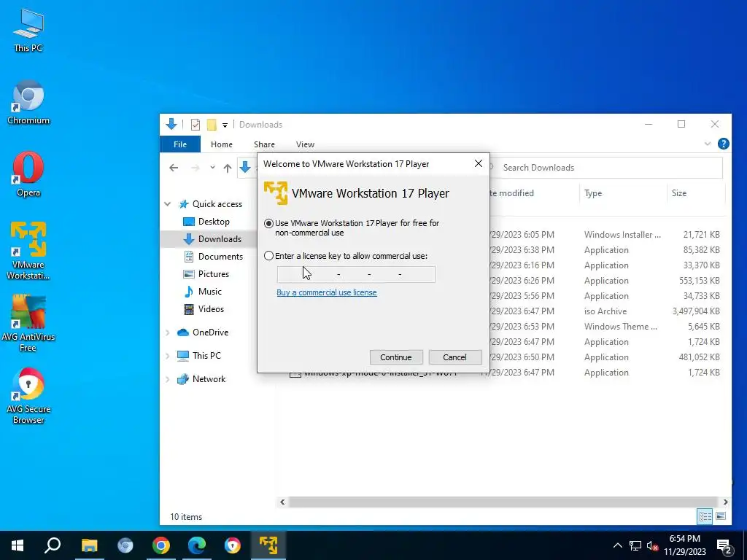Collapse the Quick access tree node

point(167,204)
